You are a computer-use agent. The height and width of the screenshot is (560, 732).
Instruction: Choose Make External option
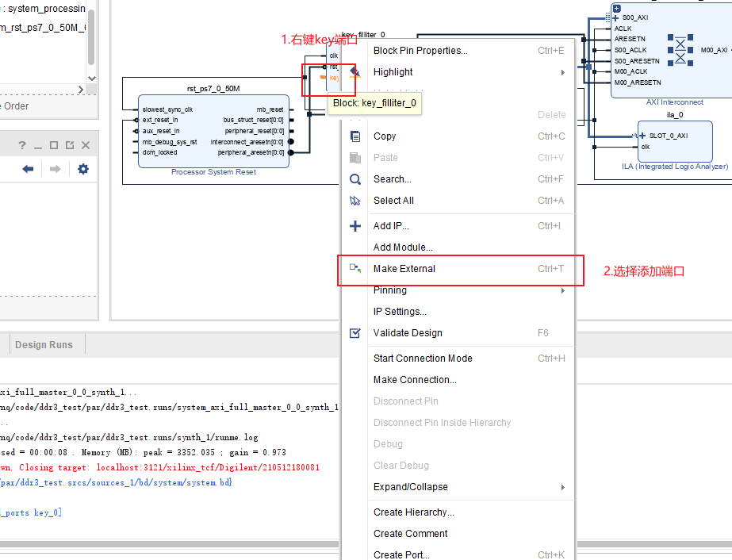pyautogui.click(x=458, y=269)
